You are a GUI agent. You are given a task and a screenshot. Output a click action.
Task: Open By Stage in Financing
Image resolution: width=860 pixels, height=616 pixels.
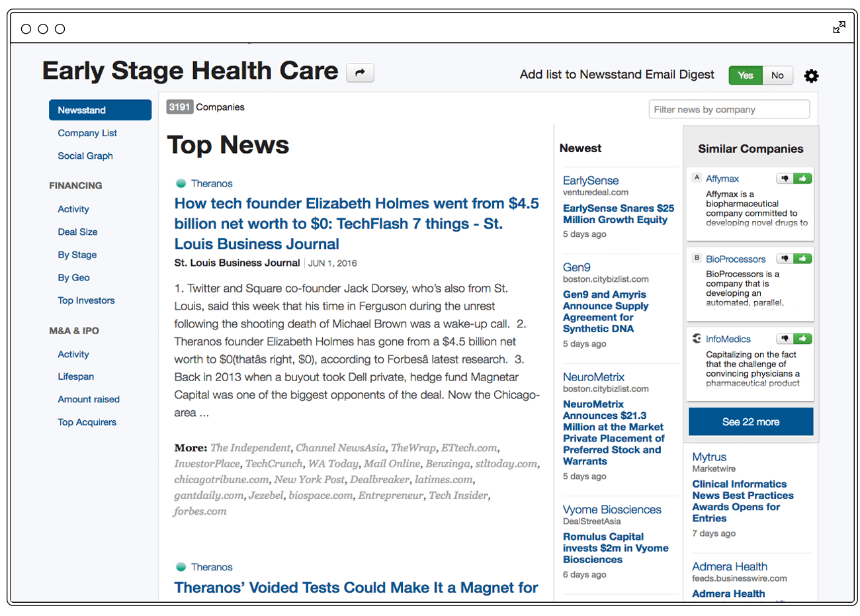pyautogui.click(x=77, y=255)
